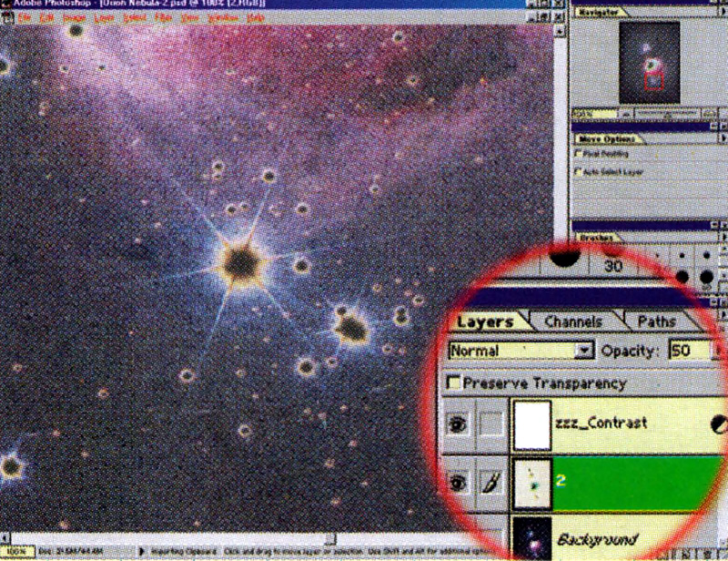Viewport: 728px width, 561px height.
Task: Select the Background layer name
Action: click(598, 540)
